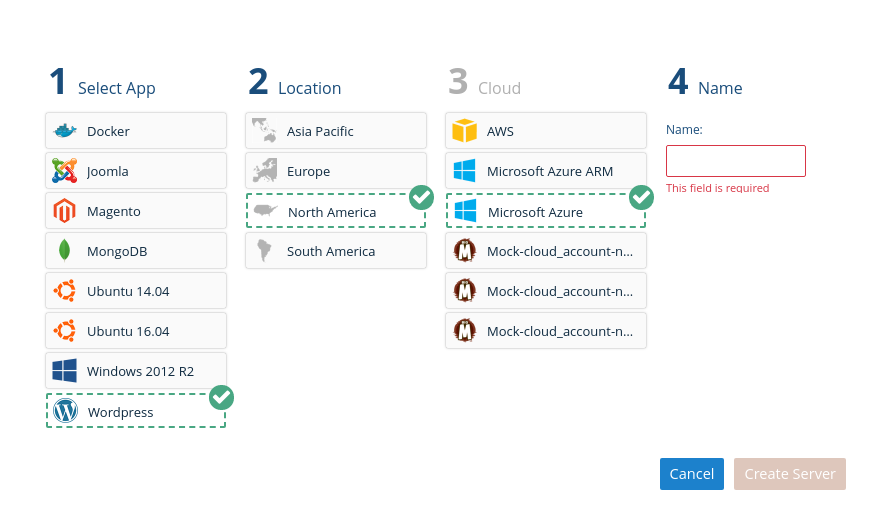Click the MongoDB leaf icon

(64, 251)
